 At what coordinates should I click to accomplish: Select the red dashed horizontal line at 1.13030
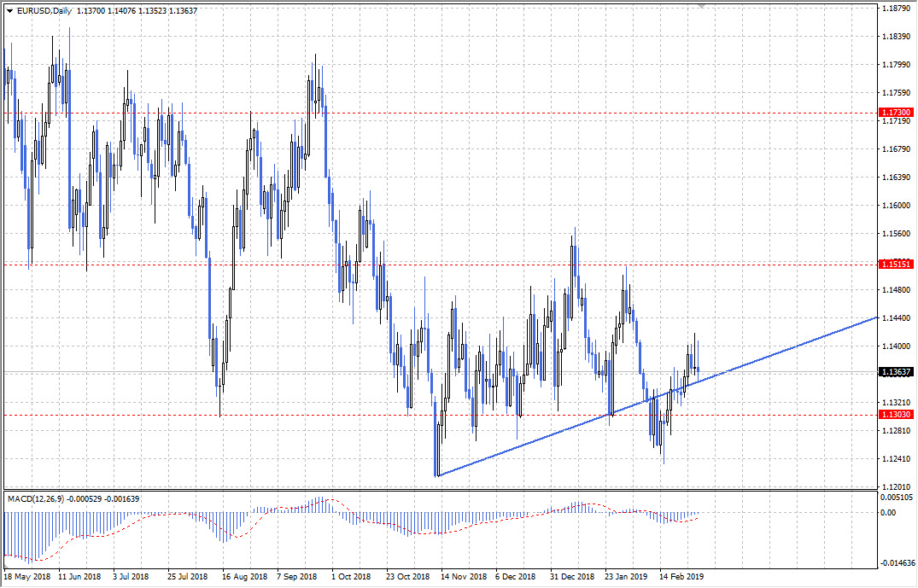click(x=441, y=415)
